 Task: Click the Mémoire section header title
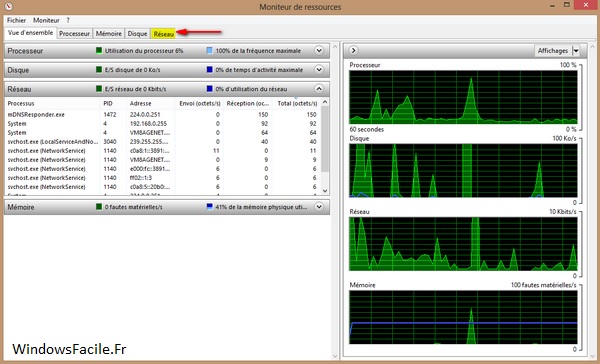[21, 207]
